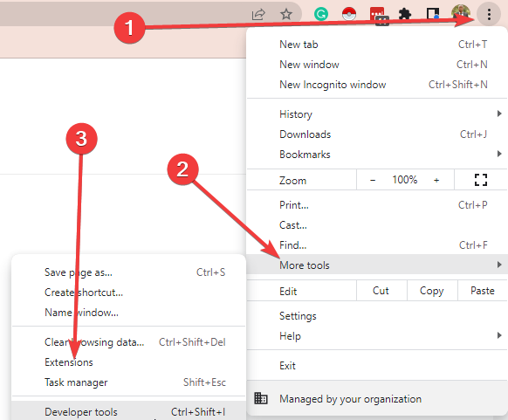Click the Zoom label in menu
Image resolution: width=508 pixels, height=420 pixels.
pos(293,181)
